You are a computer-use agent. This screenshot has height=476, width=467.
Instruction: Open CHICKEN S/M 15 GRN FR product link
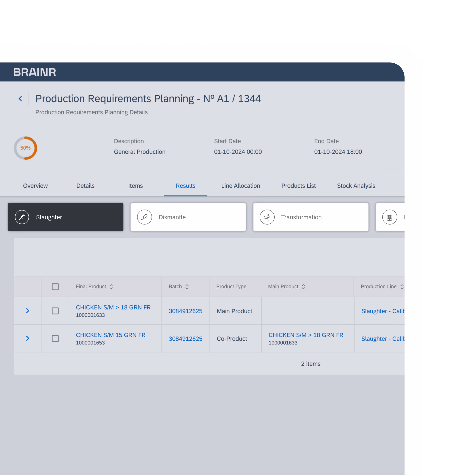pyautogui.click(x=110, y=335)
